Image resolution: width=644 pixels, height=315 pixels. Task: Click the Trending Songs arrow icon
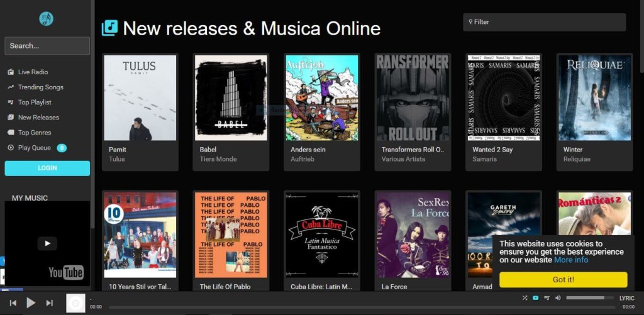tap(11, 87)
